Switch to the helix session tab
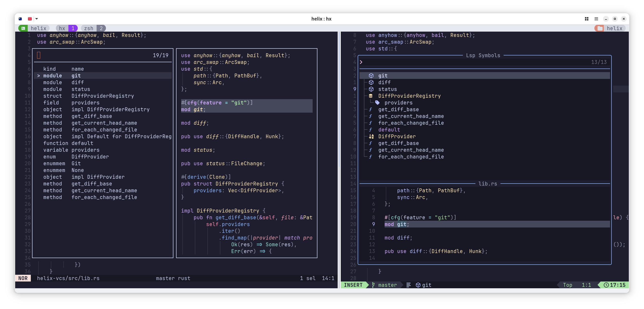The width and height of the screenshot is (644, 309). tap(34, 28)
